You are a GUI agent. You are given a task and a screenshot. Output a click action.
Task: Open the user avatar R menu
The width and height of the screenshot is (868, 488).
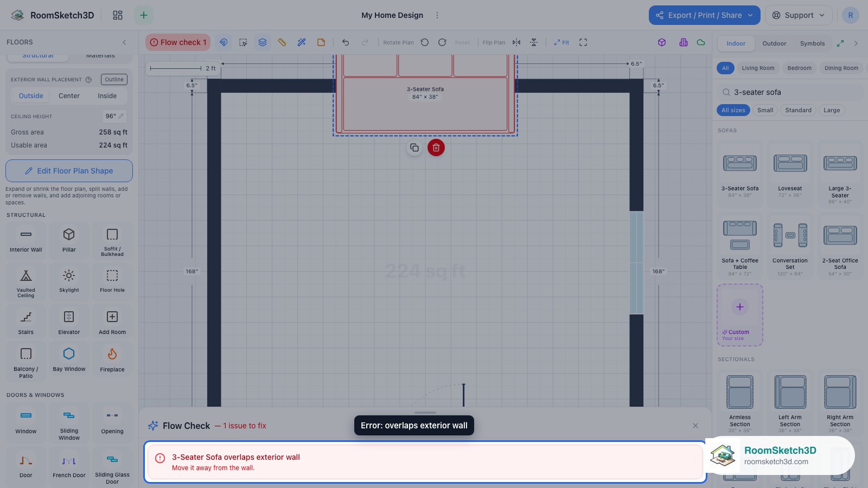pos(850,15)
